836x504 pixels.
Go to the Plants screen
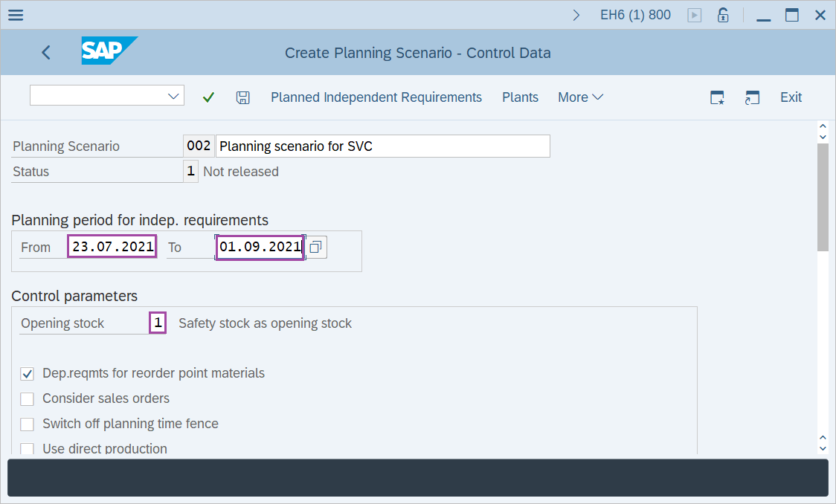(520, 97)
